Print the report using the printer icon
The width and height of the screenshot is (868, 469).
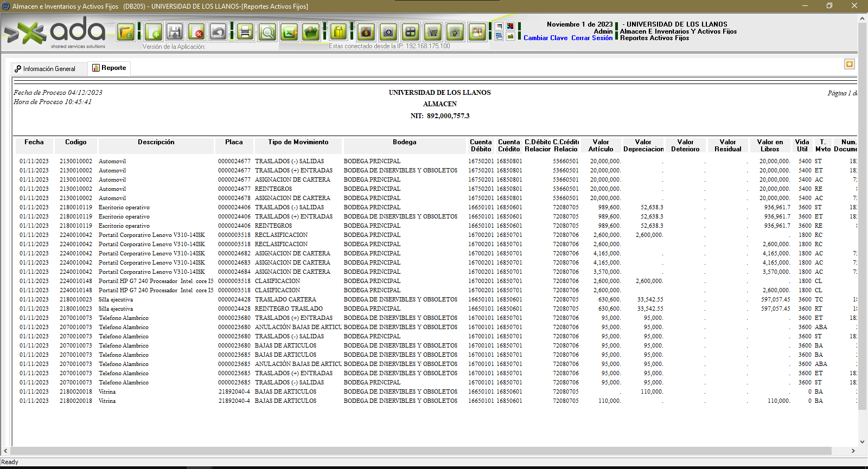click(245, 33)
